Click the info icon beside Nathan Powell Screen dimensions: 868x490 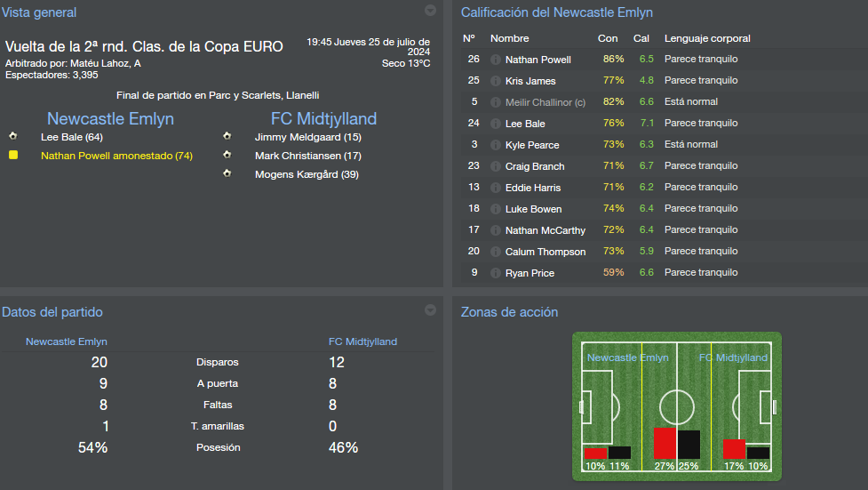pos(496,60)
